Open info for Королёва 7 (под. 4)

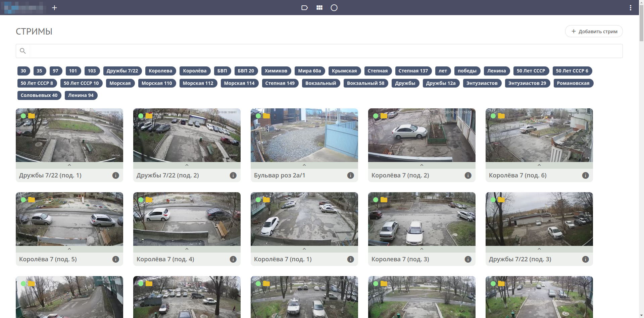233,259
